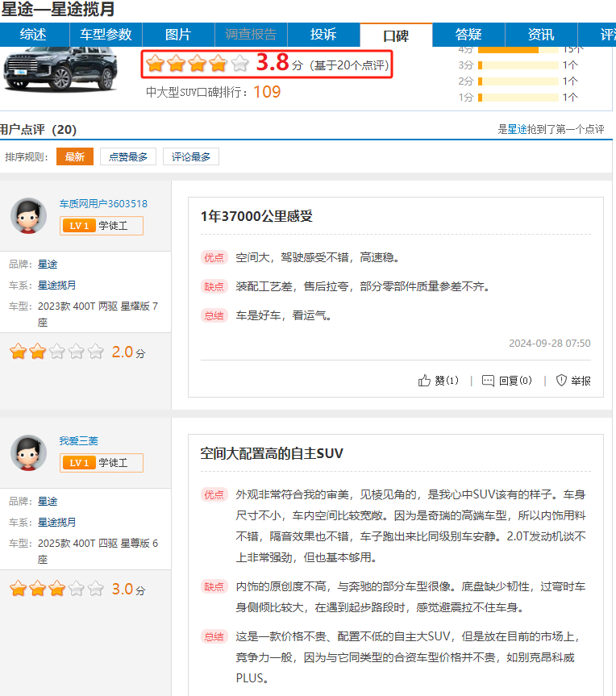Click 总结 tag in second review
The width and height of the screenshot is (616, 696).
[214, 636]
